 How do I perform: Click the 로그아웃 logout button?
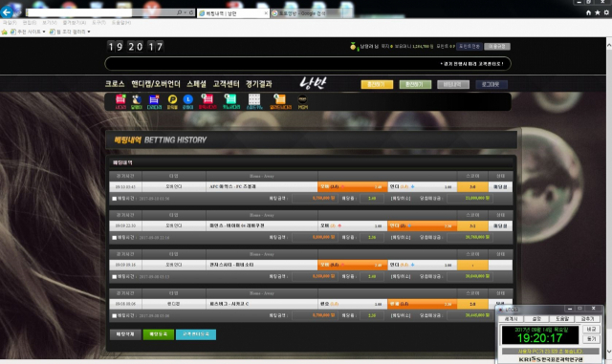click(492, 84)
